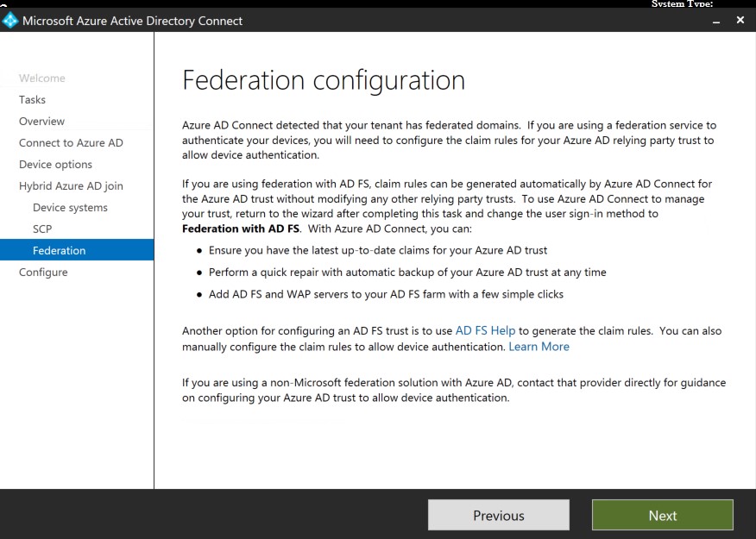756x539 pixels.
Task: Select Hybrid Azure AD join step
Action: click(x=71, y=186)
